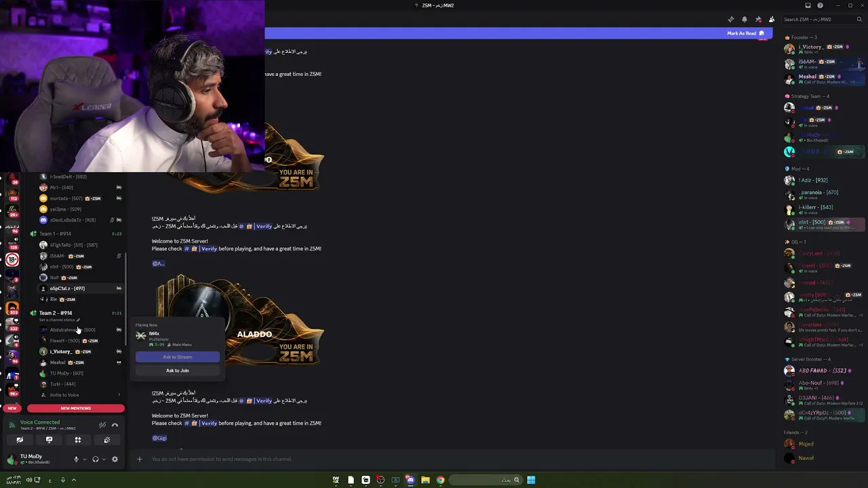The image size is (868, 488).
Task: Select i_Victory_ in the Team 2 voice channel
Action: click(x=81, y=352)
